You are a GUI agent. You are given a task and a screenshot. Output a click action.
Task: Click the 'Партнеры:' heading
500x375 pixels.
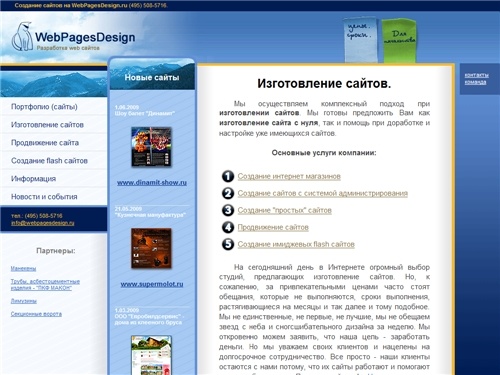point(56,251)
